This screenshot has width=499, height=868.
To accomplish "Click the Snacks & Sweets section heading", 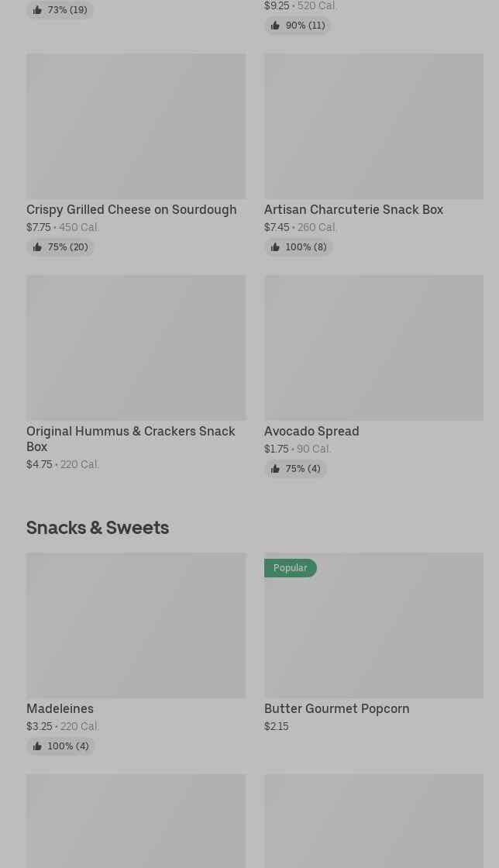I will [98, 527].
